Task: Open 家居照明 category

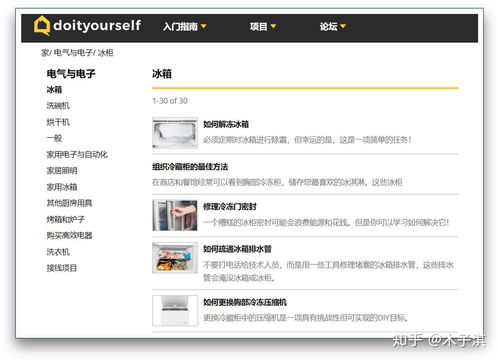Action: [x=62, y=171]
